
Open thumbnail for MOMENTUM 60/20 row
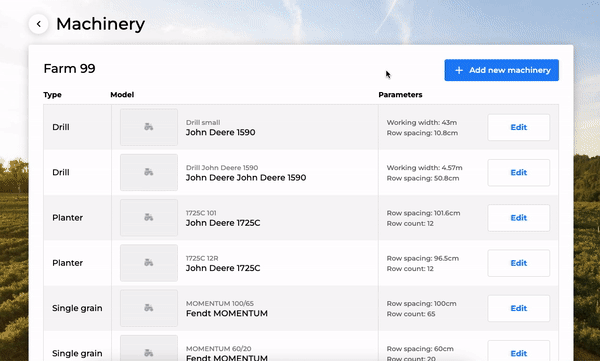tap(149, 348)
